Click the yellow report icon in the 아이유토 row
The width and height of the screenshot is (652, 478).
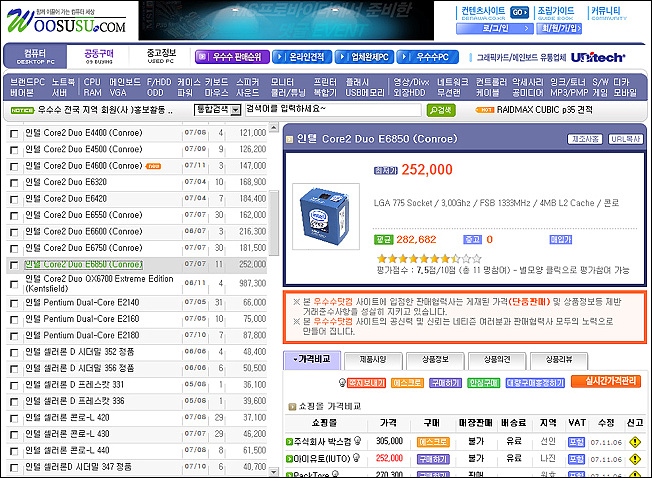[635, 459]
